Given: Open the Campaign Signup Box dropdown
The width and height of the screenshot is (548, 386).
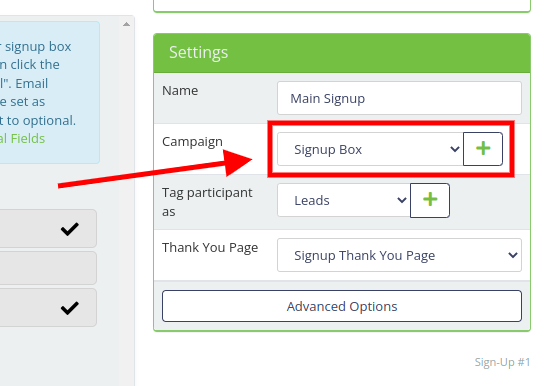Looking at the screenshot, I should tap(370, 149).
